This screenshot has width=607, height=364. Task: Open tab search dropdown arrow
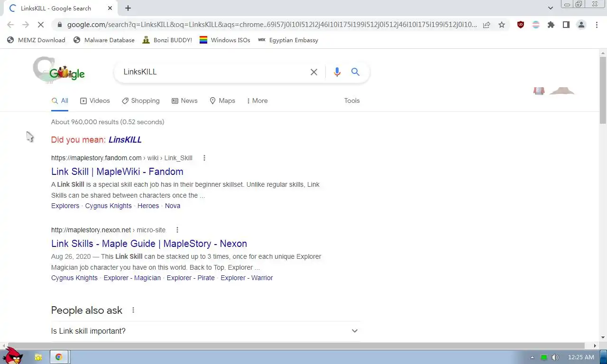(x=551, y=8)
